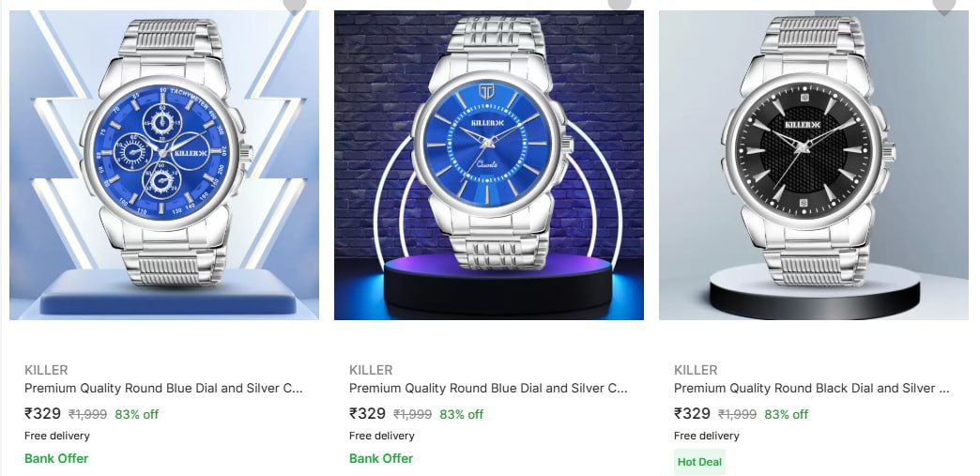Click the 83% off label on the first card

[x=137, y=414]
